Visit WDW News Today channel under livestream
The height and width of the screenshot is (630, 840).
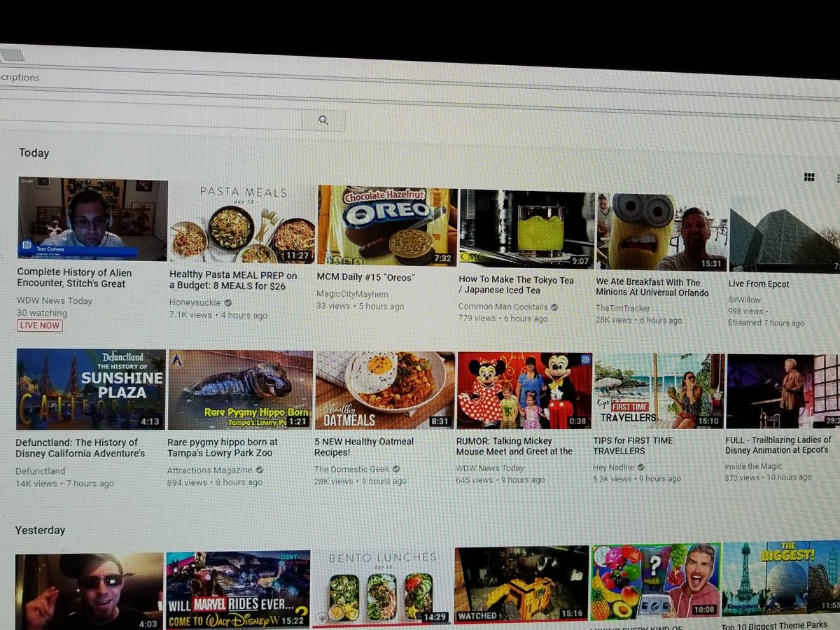click(x=55, y=300)
